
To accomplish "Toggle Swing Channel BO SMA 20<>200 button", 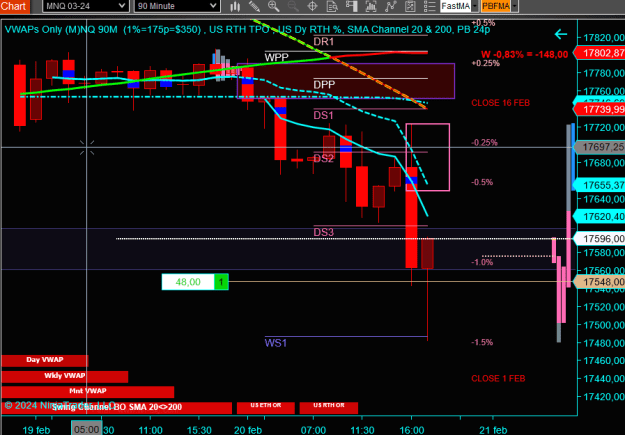I will point(116,408).
